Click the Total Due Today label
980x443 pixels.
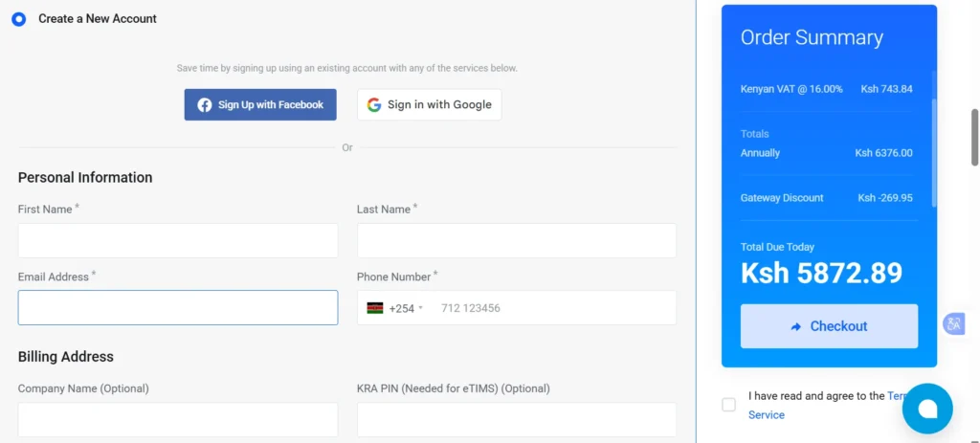point(777,247)
